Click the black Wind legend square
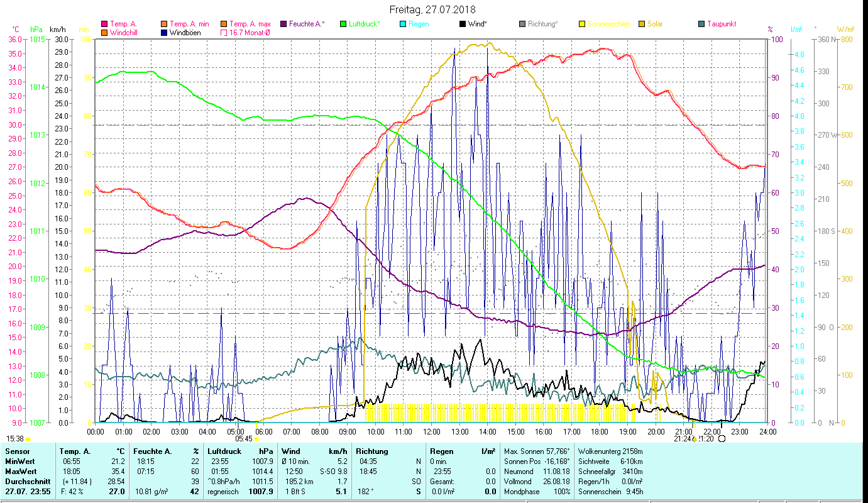Viewport: 868px width, 503px height. tap(463, 24)
